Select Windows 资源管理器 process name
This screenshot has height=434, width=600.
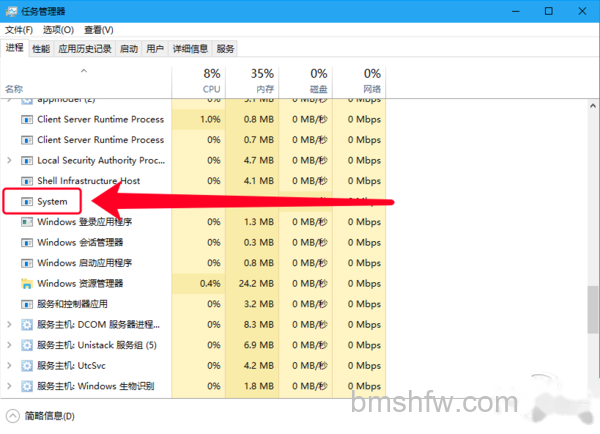[x=80, y=284]
